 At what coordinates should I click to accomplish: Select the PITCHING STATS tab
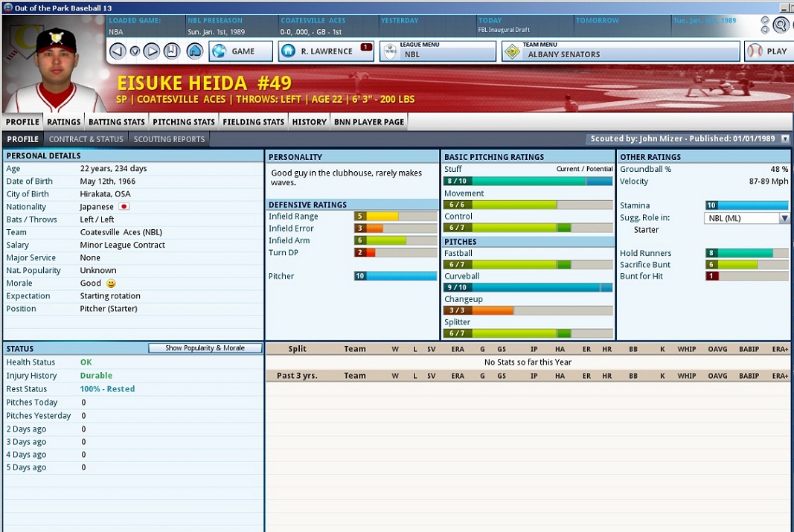(x=183, y=122)
